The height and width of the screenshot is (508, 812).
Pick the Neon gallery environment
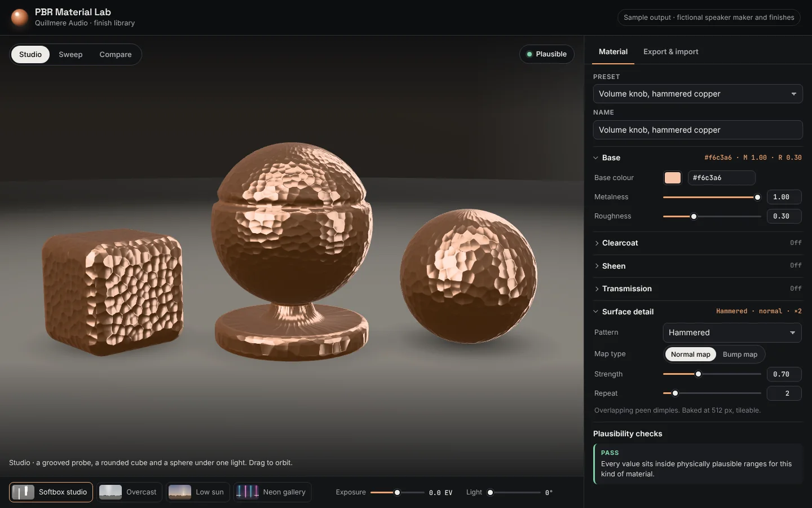pyautogui.click(x=272, y=492)
